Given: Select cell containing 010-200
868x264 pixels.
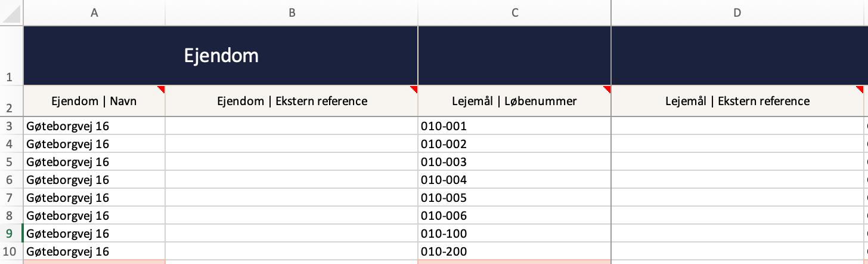Looking at the screenshot, I should point(514,251).
